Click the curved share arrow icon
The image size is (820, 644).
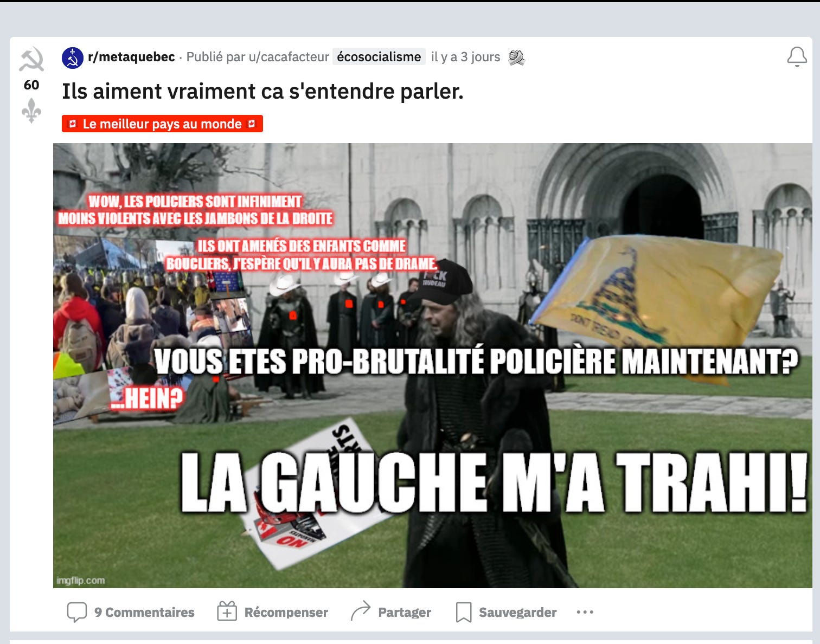360,611
